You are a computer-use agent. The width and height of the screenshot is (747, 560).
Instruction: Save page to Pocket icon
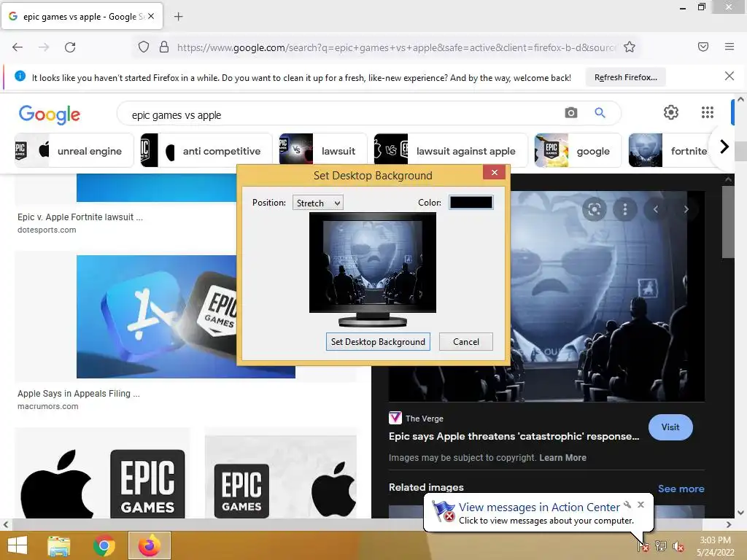click(x=703, y=47)
